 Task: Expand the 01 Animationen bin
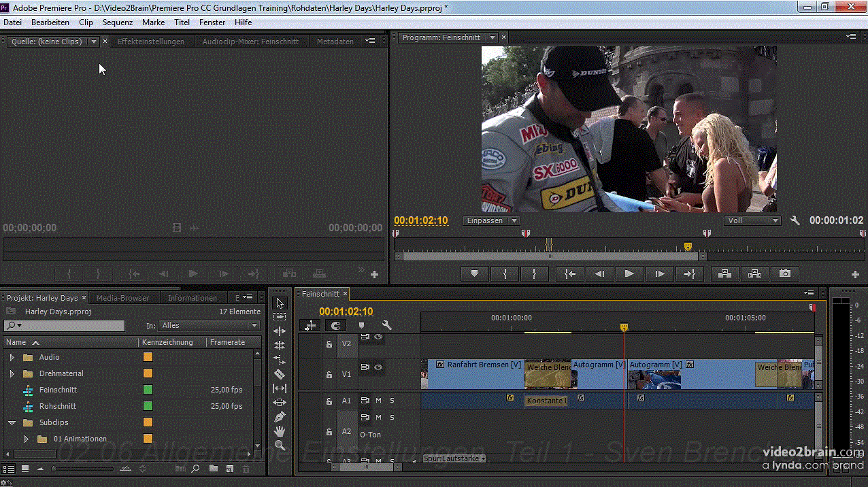[27, 439]
